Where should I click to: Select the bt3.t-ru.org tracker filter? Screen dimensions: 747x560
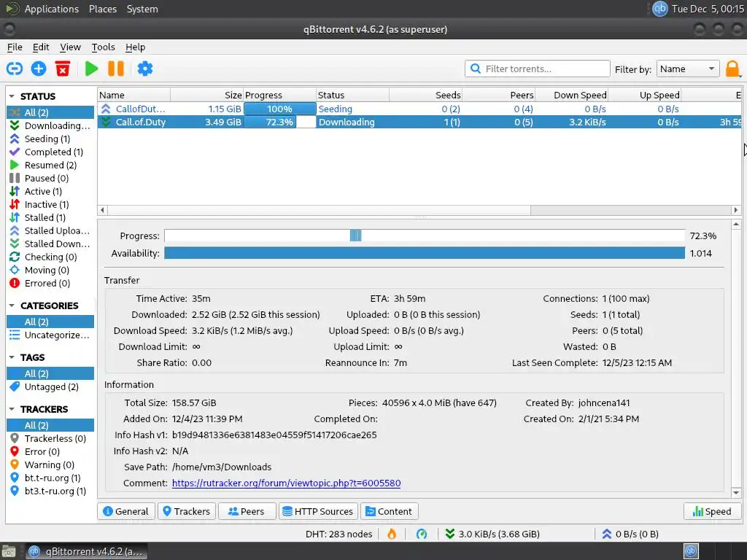(50, 491)
